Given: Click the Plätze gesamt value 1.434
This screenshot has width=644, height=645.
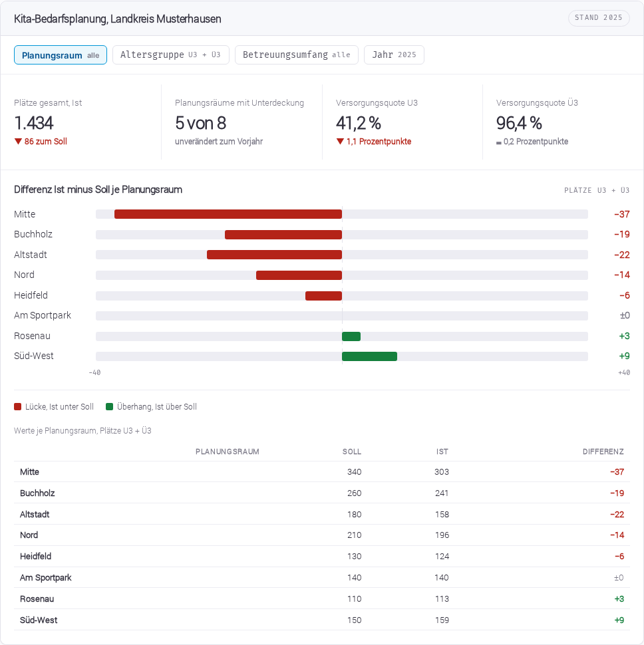Looking at the screenshot, I should [34, 123].
